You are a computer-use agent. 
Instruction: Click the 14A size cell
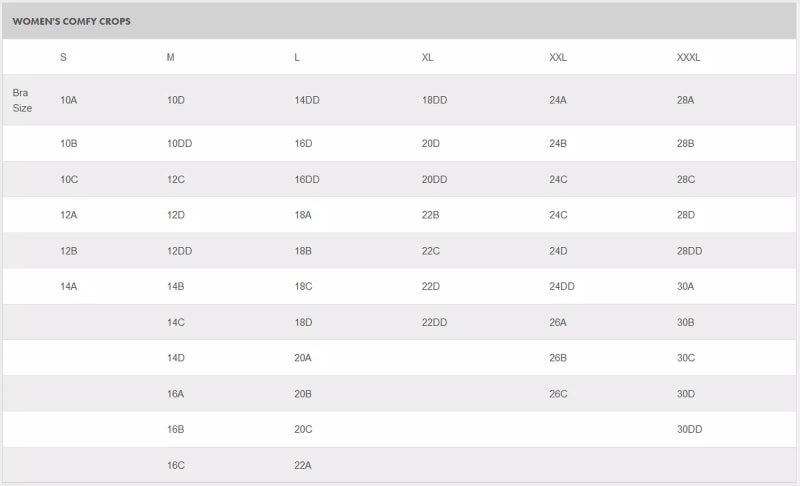pos(69,286)
